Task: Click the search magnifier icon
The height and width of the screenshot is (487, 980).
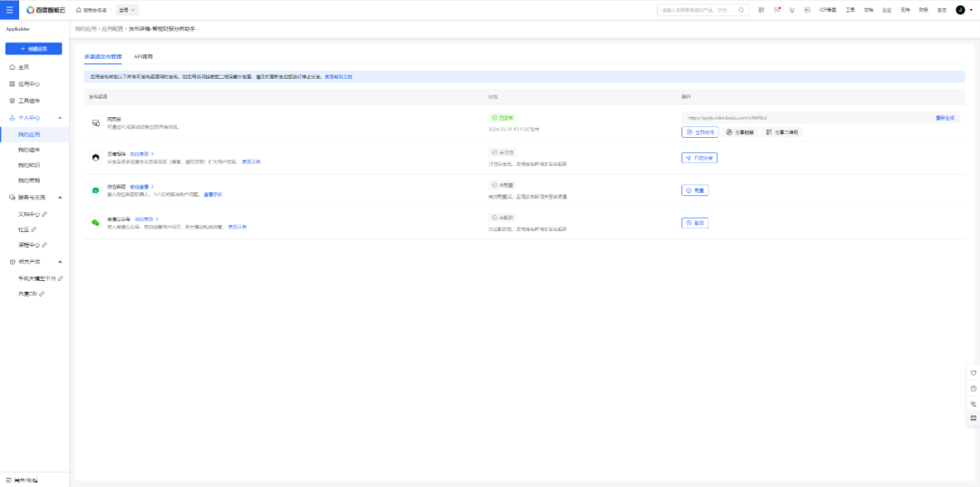Action: 741,10
